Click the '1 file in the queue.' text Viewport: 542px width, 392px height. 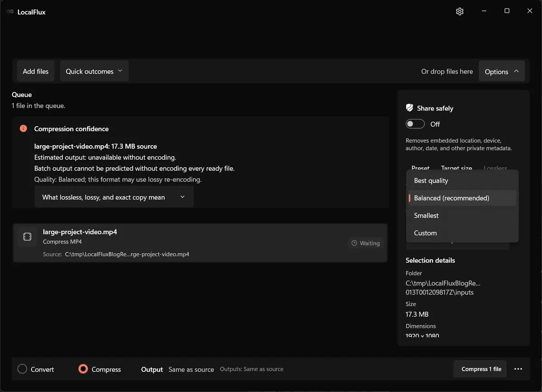click(38, 106)
